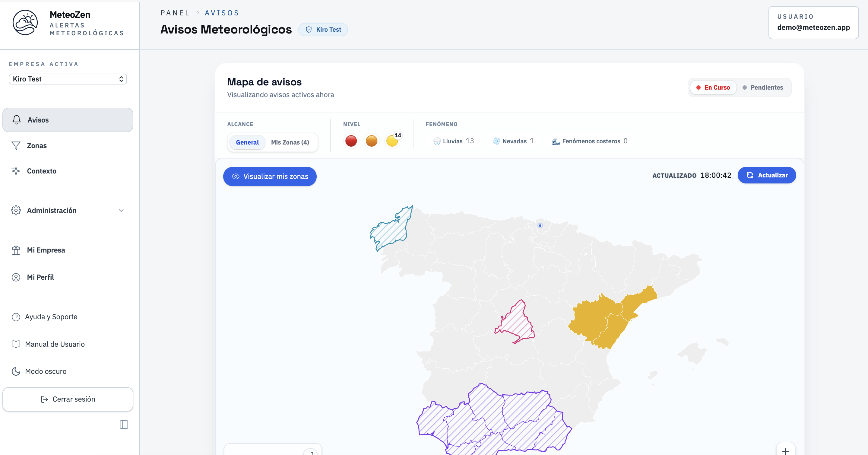Open the Usuario demo@meteozen.app account box
The width and height of the screenshot is (868, 455).
click(813, 22)
